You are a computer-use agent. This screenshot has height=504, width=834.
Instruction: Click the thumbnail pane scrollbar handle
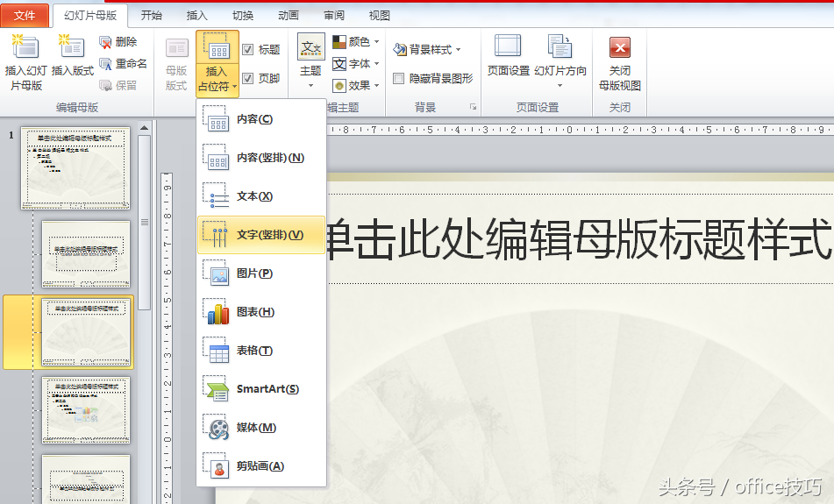144,223
